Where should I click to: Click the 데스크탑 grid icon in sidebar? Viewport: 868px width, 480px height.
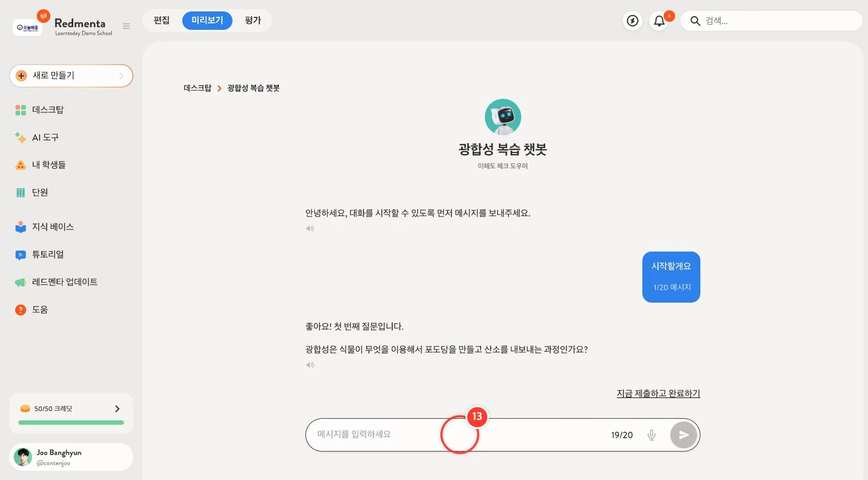click(21, 110)
